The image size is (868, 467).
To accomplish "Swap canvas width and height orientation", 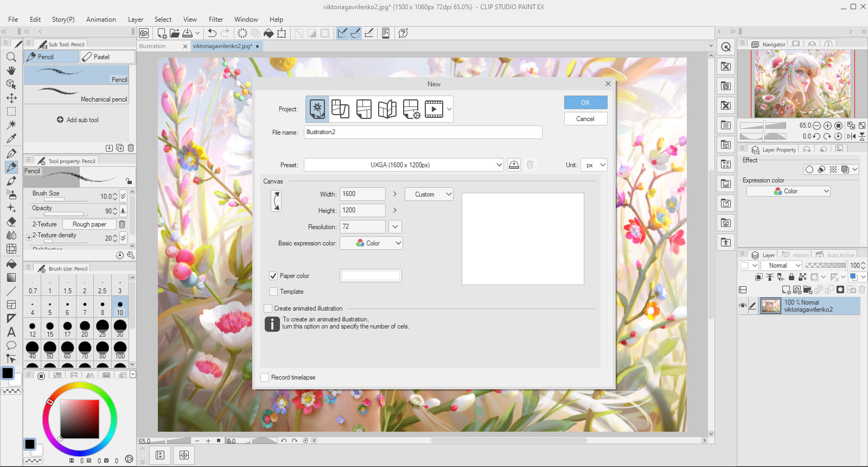I will click(x=276, y=201).
